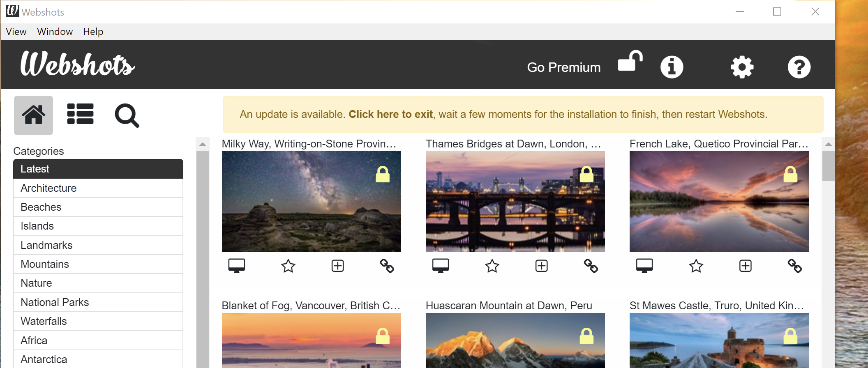Click the Go Premium link
Viewport: 868px width, 368px height.
coord(563,67)
